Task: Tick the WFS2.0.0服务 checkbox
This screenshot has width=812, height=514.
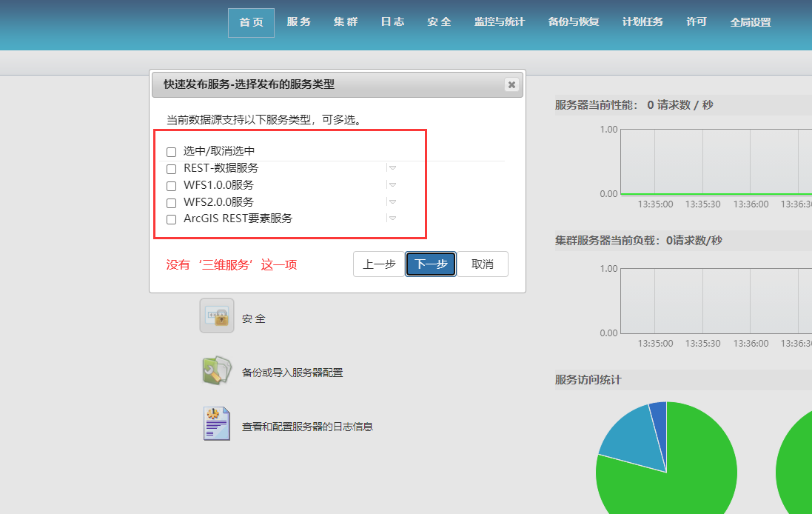Action: pyautogui.click(x=172, y=203)
